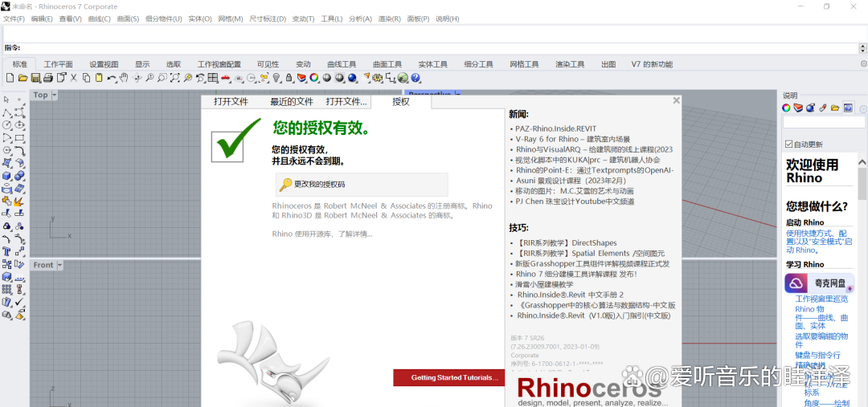Select the Circle tool in the left sidebar

[6, 125]
